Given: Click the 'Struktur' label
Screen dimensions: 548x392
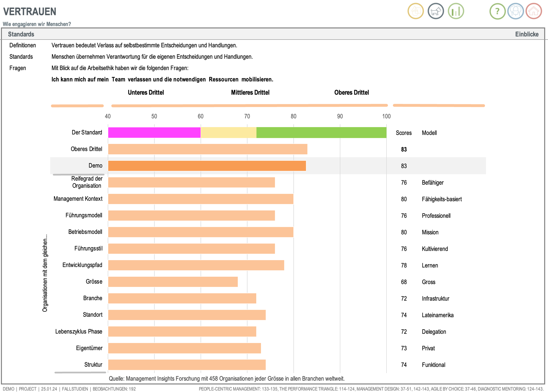Looking at the screenshot, I should tap(93, 365).
